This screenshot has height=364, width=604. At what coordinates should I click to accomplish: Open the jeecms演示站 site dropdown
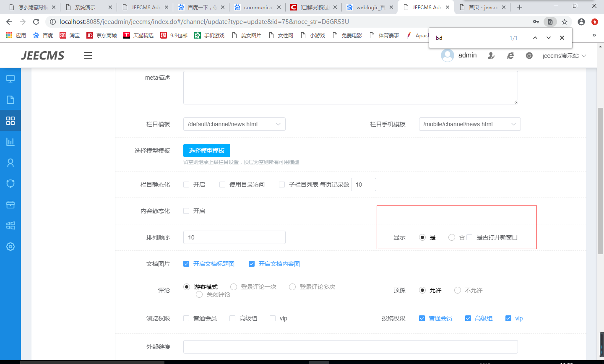[564, 56]
